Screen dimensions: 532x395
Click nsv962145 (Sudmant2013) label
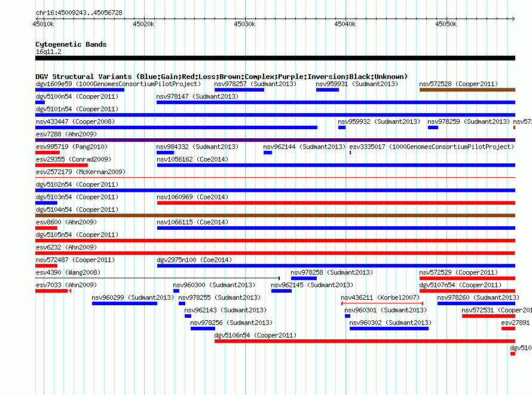click(x=312, y=285)
